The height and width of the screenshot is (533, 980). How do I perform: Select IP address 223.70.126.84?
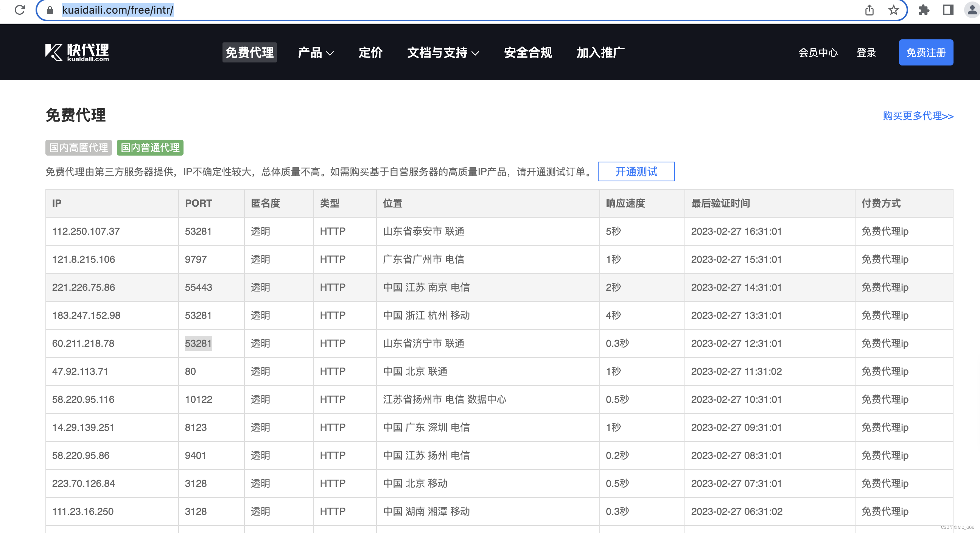pyautogui.click(x=84, y=483)
